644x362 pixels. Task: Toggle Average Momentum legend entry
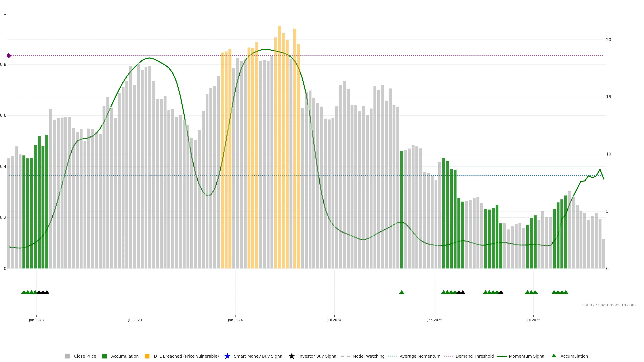click(x=420, y=356)
